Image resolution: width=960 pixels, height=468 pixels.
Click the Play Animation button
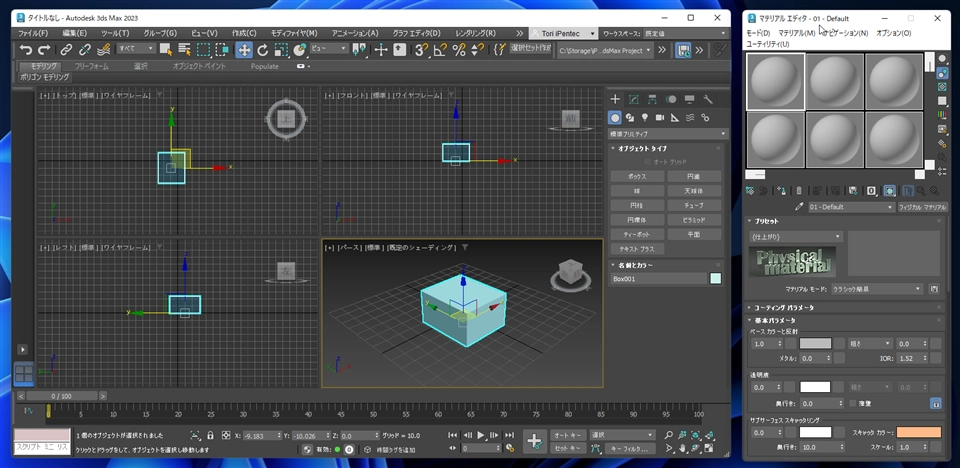481,435
